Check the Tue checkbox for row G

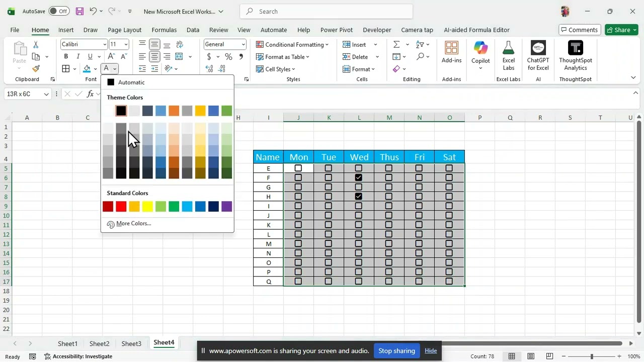point(329,187)
